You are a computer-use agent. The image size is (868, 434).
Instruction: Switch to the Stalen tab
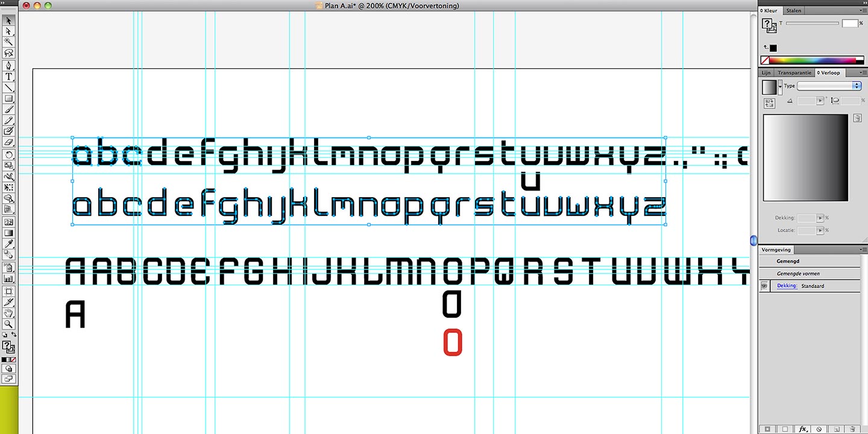(x=794, y=11)
